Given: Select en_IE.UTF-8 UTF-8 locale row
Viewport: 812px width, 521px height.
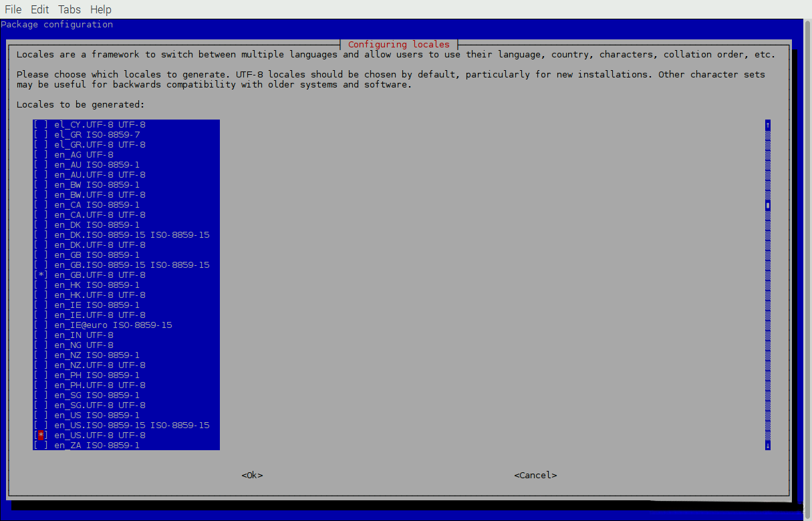Looking at the screenshot, I should pyautogui.click(x=126, y=315).
